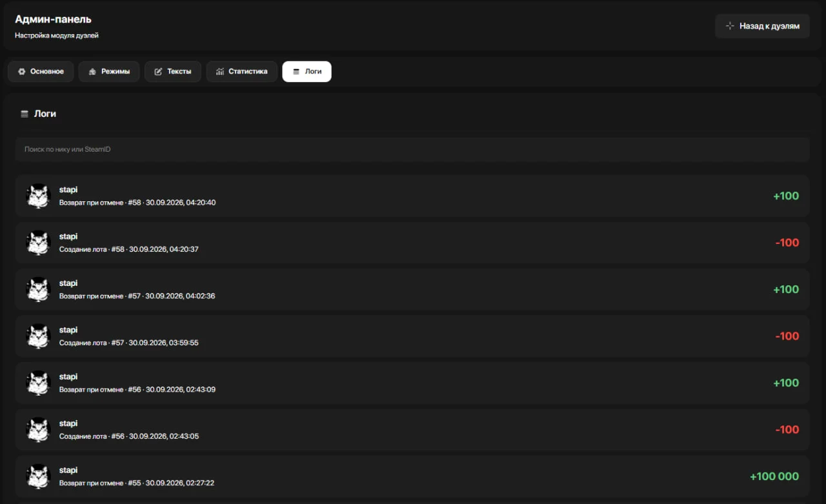Open the Основное tab
This screenshot has height=504, width=826.
pyautogui.click(x=41, y=72)
